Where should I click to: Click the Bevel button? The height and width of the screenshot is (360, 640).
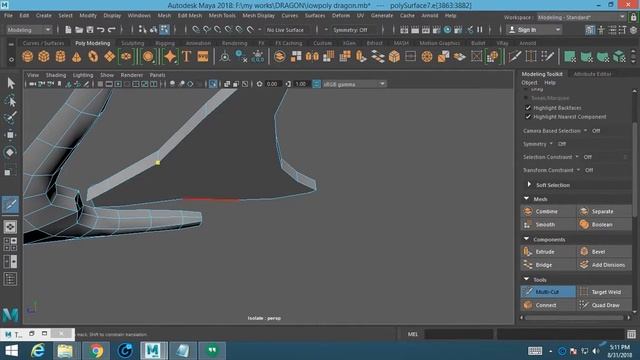pos(604,251)
